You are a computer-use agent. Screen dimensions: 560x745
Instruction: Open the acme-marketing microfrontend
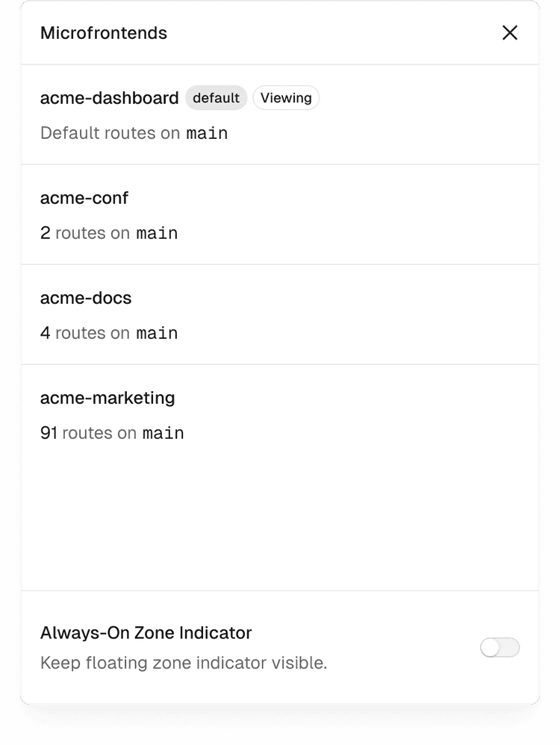tap(107, 398)
